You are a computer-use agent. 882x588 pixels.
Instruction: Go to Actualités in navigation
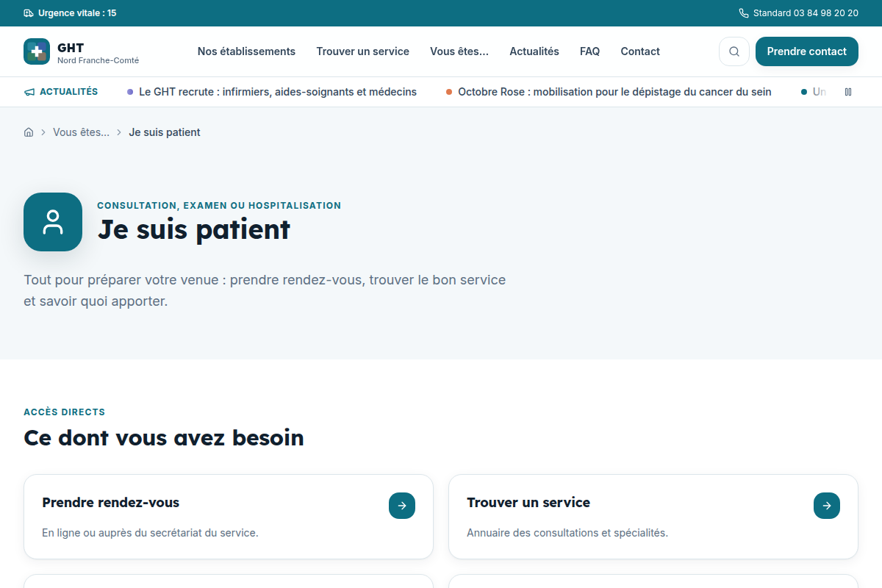tap(534, 51)
